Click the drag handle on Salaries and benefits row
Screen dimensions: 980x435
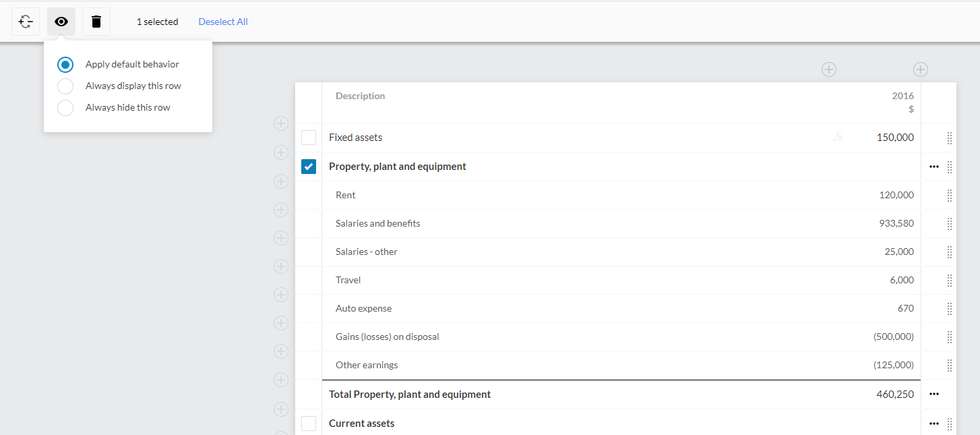[950, 223]
